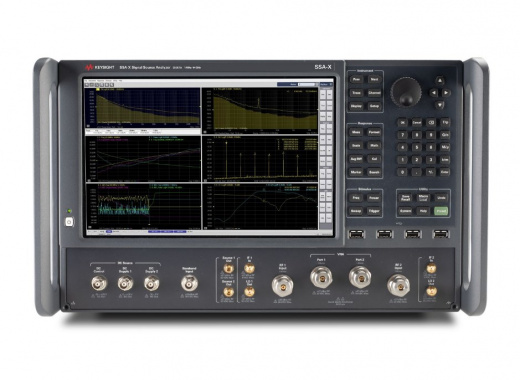
Task: Select the middle-right harmonic spectrum plot
Action: click(260, 158)
